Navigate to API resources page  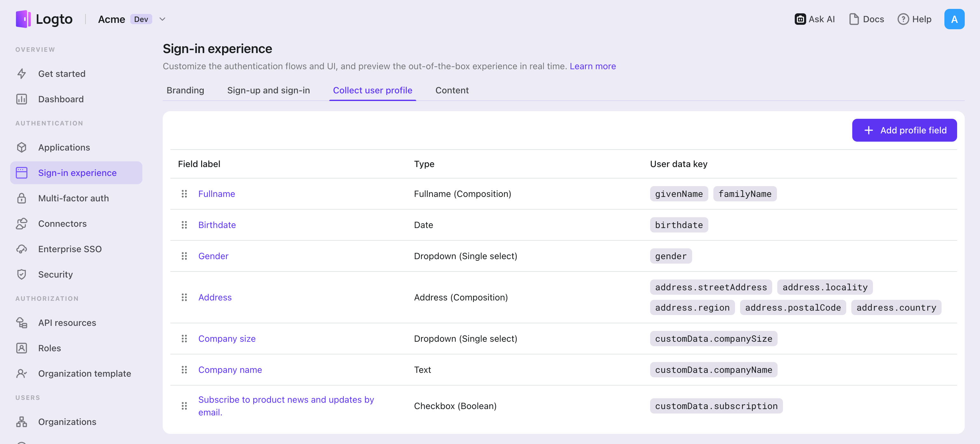(67, 323)
